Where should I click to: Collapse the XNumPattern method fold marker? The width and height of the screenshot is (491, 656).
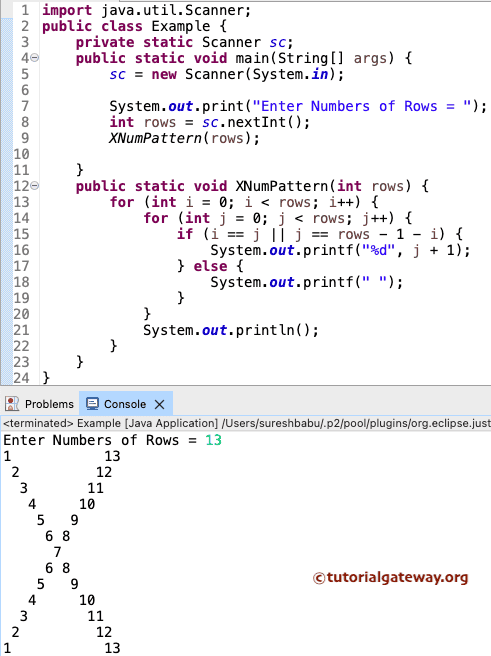[35, 186]
